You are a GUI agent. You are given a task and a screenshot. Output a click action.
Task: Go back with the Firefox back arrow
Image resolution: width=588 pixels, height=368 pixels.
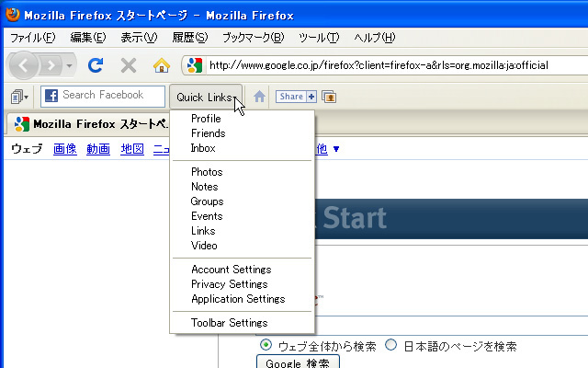23,65
